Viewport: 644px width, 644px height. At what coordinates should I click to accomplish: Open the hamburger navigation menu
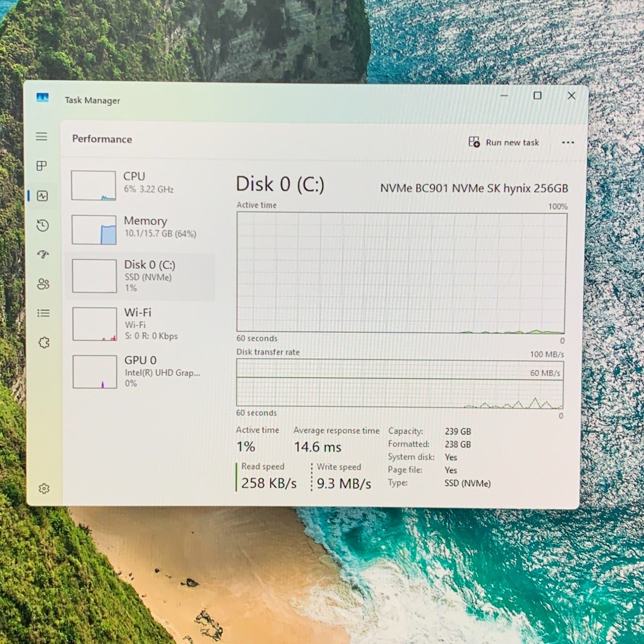pyautogui.click(x=42, y=137)
